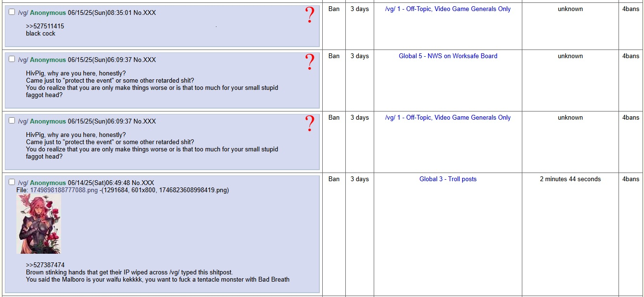Click the 06:09:37 timestamp on the lower HivPig post
The width and height of the screenshot is (644, 297).
tap(100, 122)
